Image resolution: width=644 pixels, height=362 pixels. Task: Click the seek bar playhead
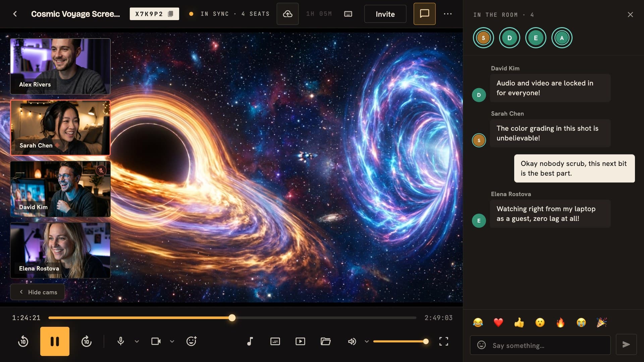coord(232,318)
